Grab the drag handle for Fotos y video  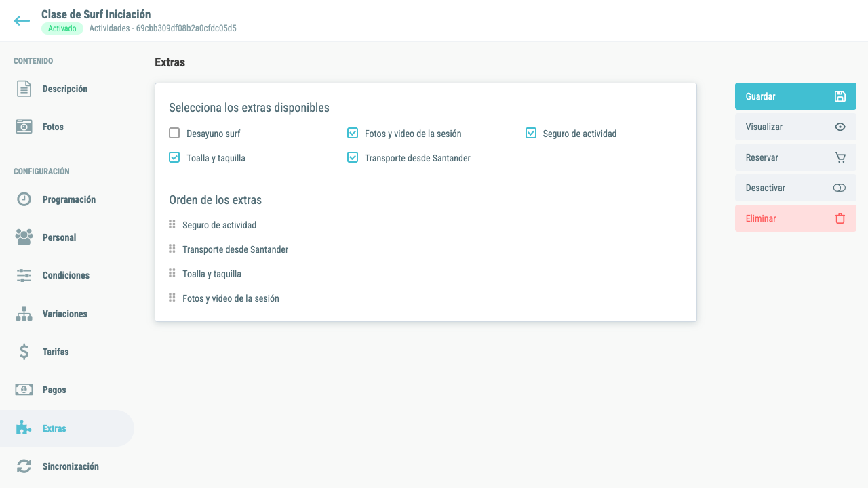click(172, 298)
